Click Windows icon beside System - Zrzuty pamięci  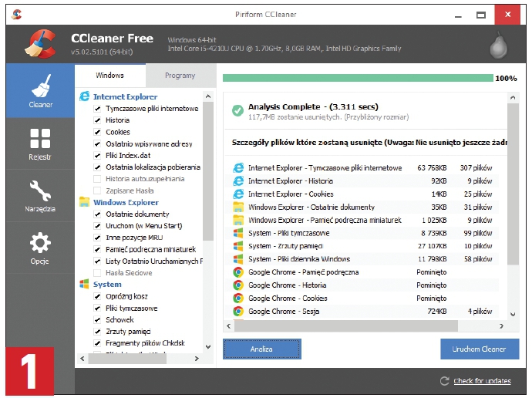[x=238, y=246]
